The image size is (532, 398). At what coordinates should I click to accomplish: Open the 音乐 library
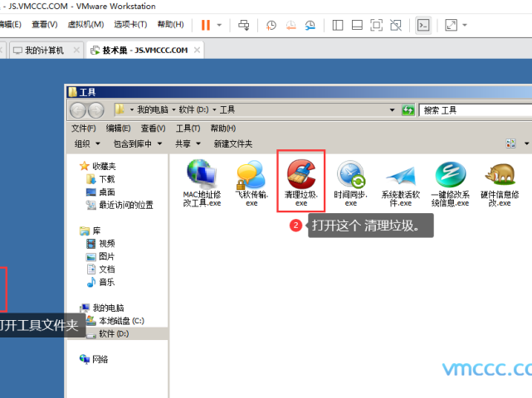[x=101, y=282]
